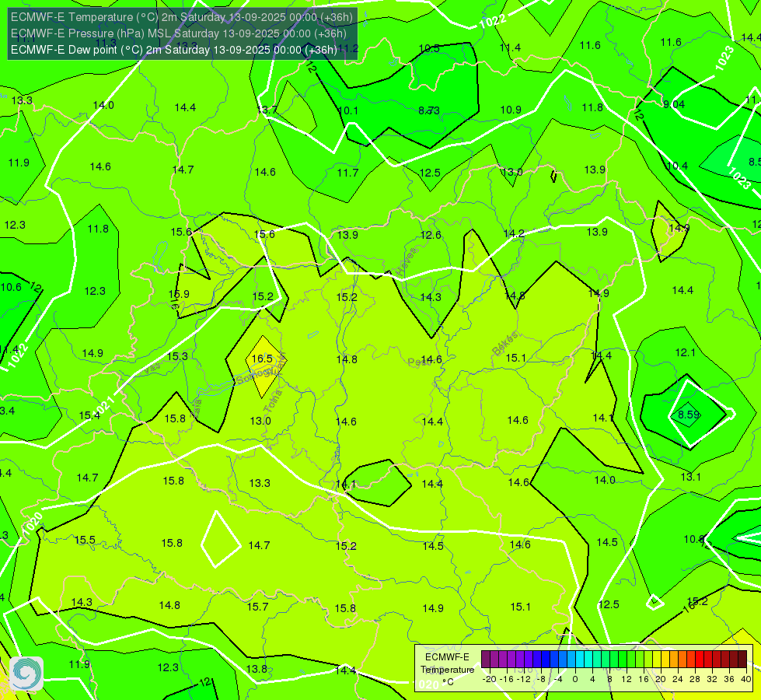Select the ECMWF-E Pressure MSL layer label
761x700 pixels.
coord(179,33)
